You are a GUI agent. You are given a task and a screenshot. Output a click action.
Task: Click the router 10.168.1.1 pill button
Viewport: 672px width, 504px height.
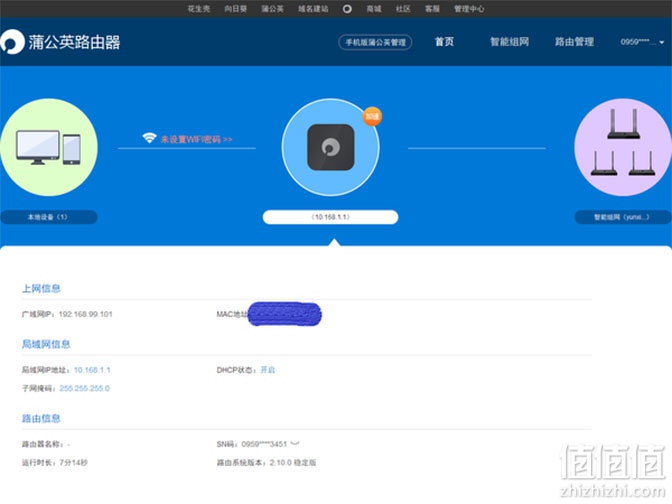coord(330,217)
